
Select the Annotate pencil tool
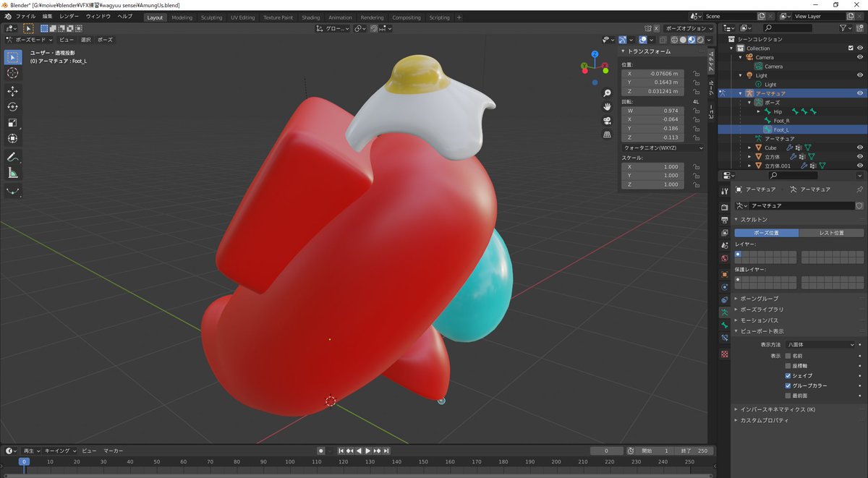point(13,157)
